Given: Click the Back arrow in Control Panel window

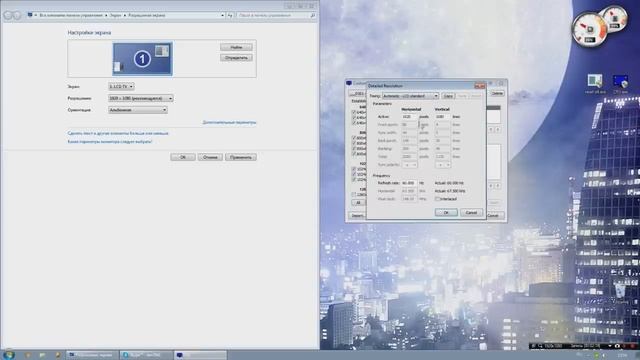Looking at the screenshot, I should [x=8, y=15].
